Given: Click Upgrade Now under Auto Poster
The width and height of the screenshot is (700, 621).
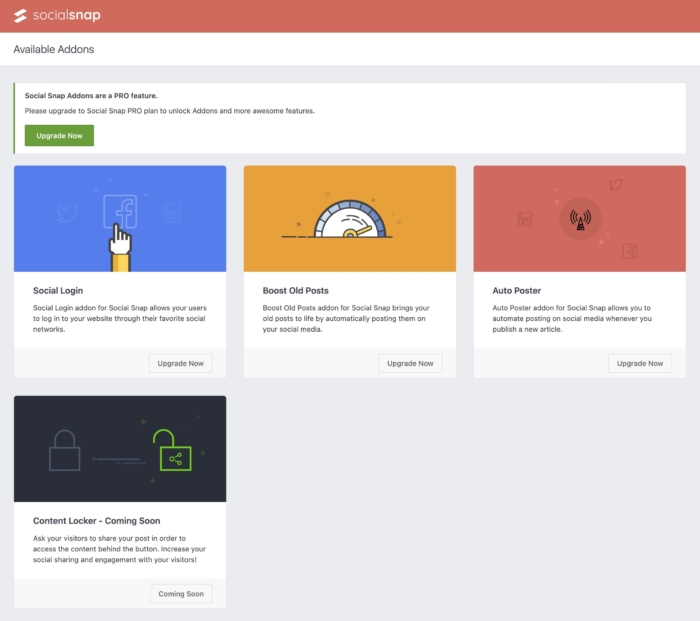Looking at the screenshot, I should coord(640,363).
